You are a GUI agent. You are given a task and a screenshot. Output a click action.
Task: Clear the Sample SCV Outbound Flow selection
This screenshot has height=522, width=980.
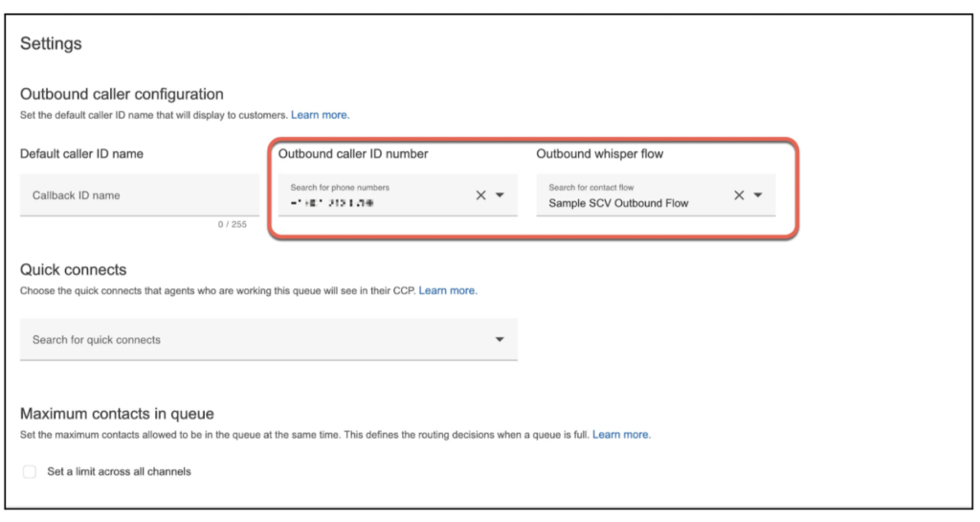(739, 195)
